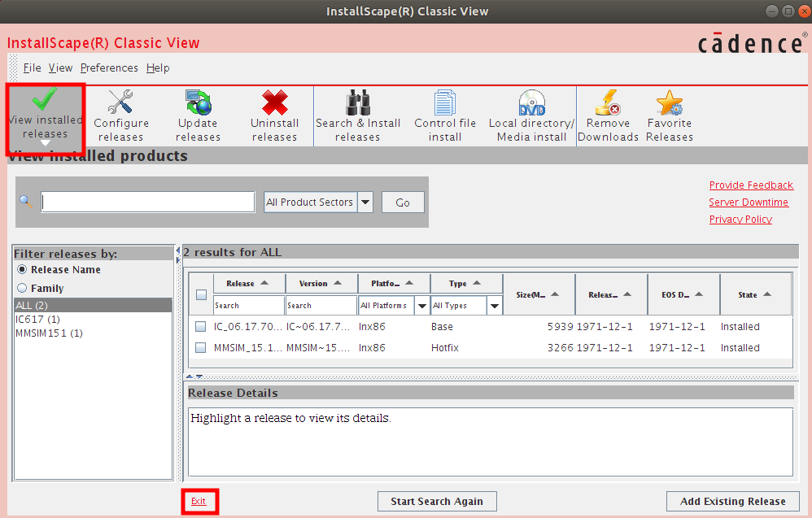Select IC617 (1) in filter list
This screenshot has height=518, width=812.
[94, 320]
